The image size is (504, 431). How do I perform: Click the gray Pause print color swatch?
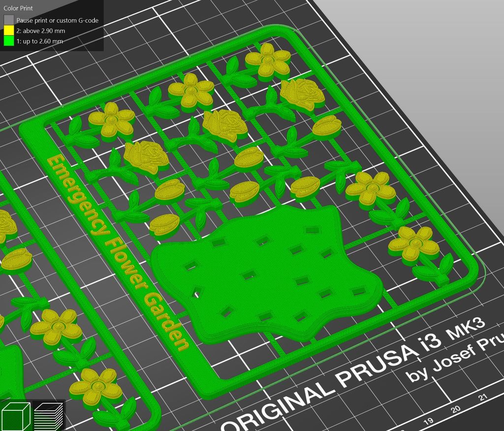click(x=8, y=20)
